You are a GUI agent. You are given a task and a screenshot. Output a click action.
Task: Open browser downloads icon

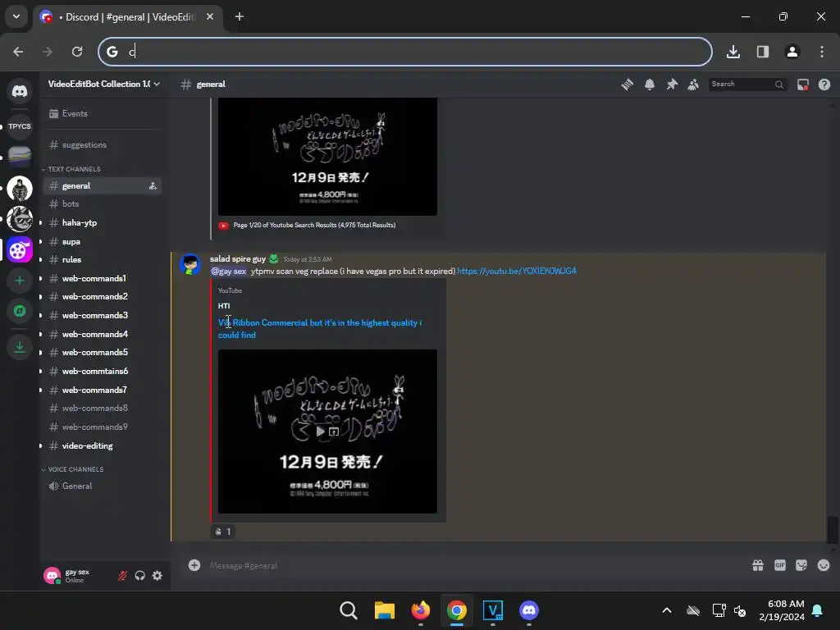click(733, 52)
